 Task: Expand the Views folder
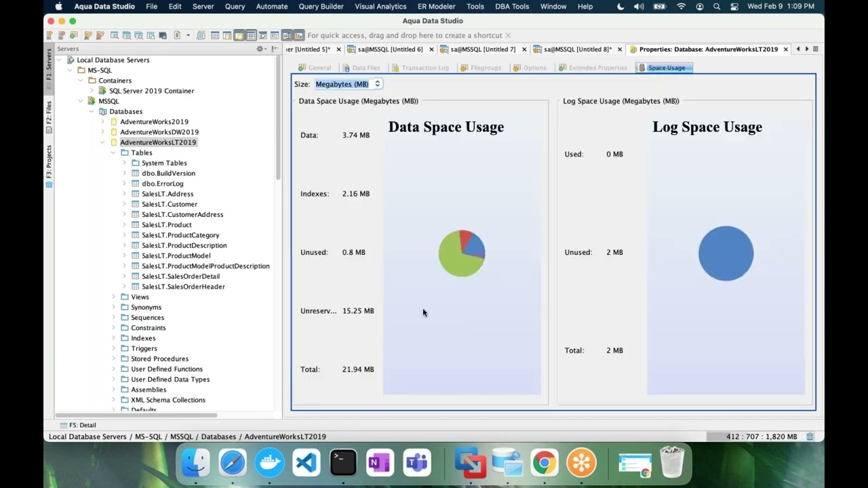113,297
